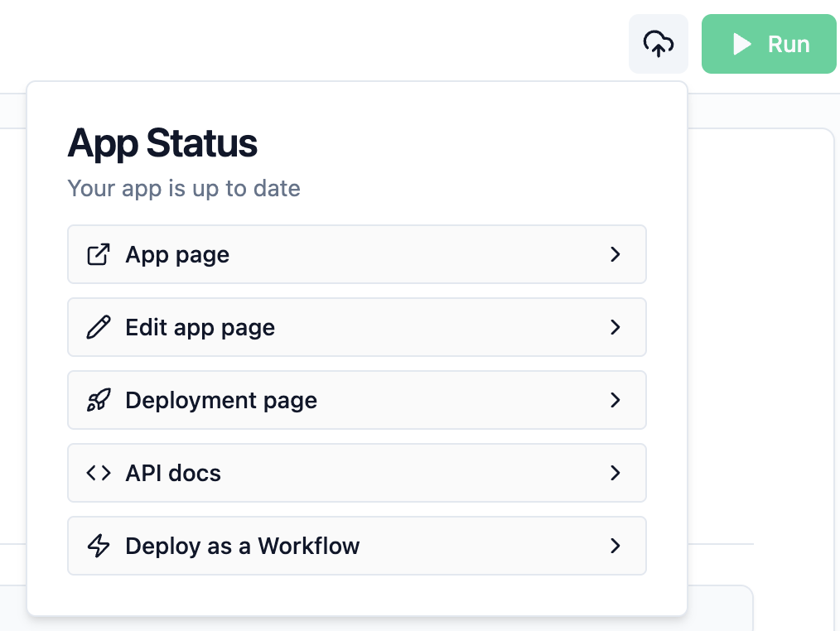Image resolution: width=840 pixels, height=631 pixels.
Task: Click the App Status heading
Action: pyautogui.click(x=162, y=143)
